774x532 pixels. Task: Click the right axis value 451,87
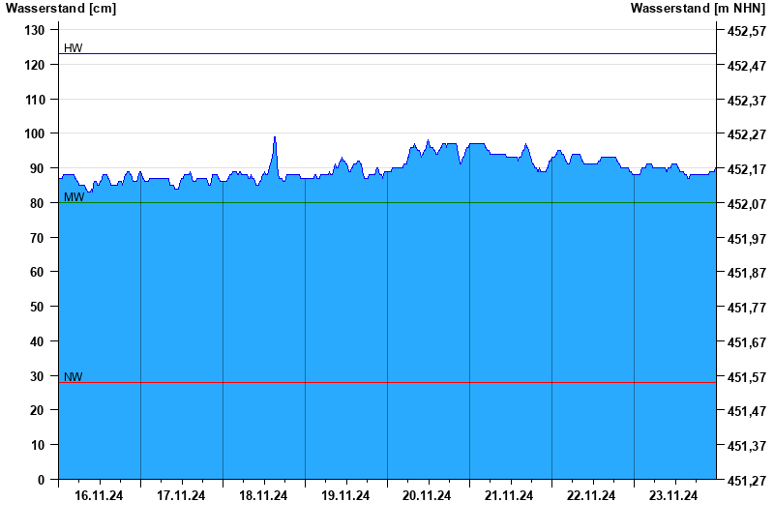tap(747, 273)
